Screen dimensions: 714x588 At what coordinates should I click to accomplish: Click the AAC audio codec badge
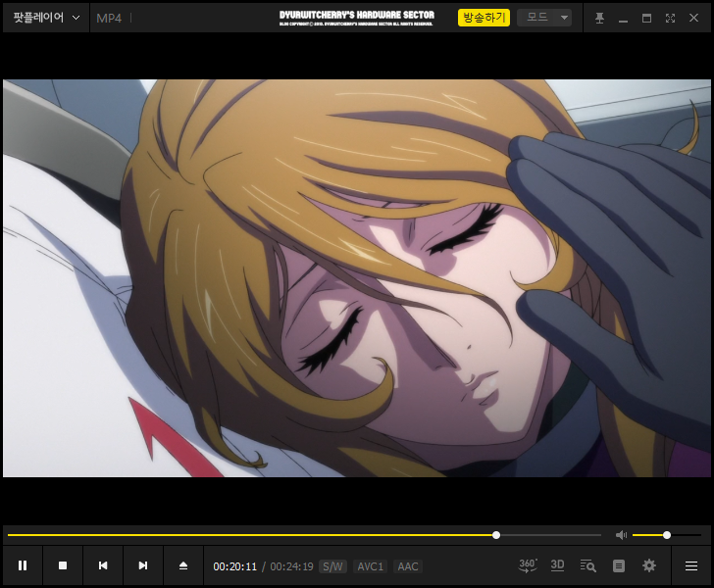[x=408, y=566]
